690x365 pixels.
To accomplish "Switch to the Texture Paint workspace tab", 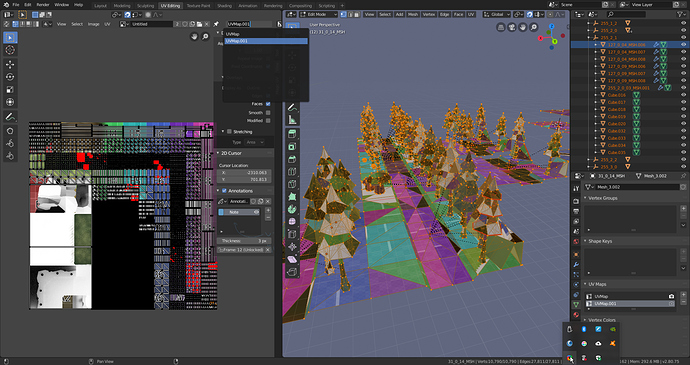I will [x=198, y=6].
